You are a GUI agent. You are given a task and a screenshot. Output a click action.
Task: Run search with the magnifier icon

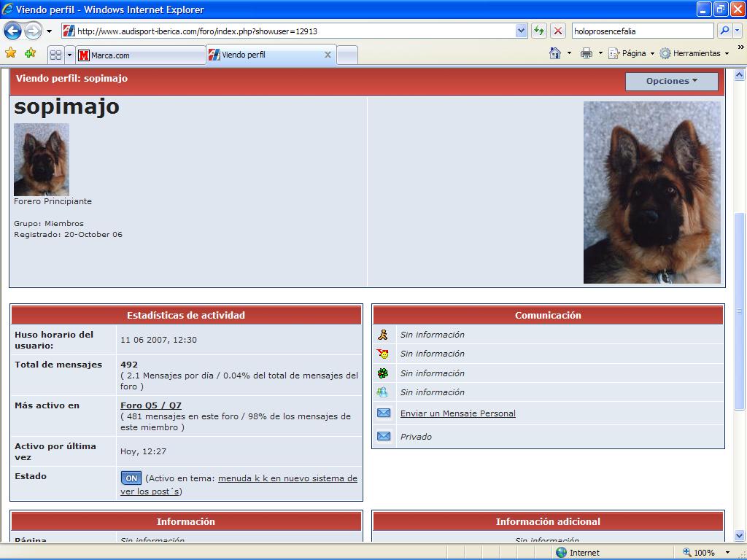(x=724, y=31)
